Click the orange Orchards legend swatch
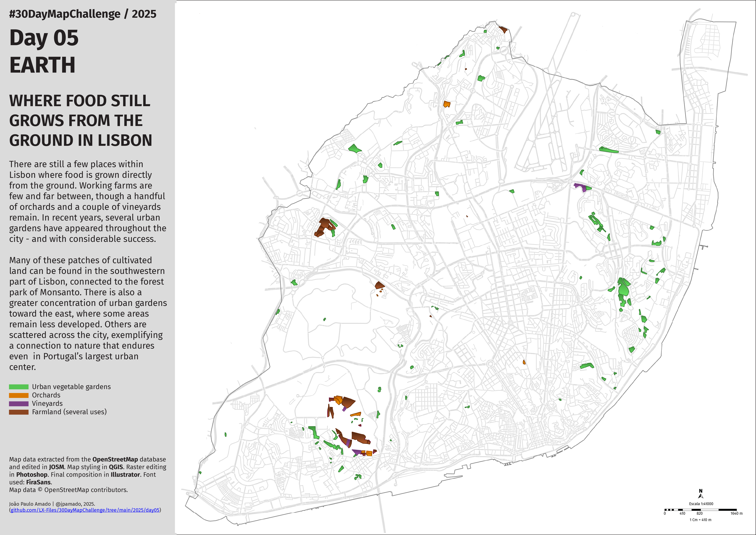 point(19,395)
